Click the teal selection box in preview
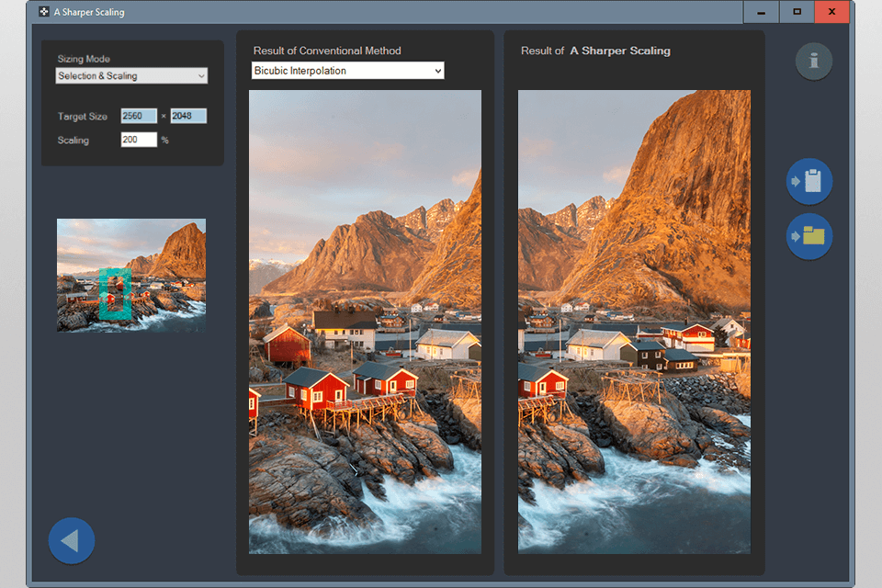The width and height of the screenshot is (882, 588). [116, 294]
